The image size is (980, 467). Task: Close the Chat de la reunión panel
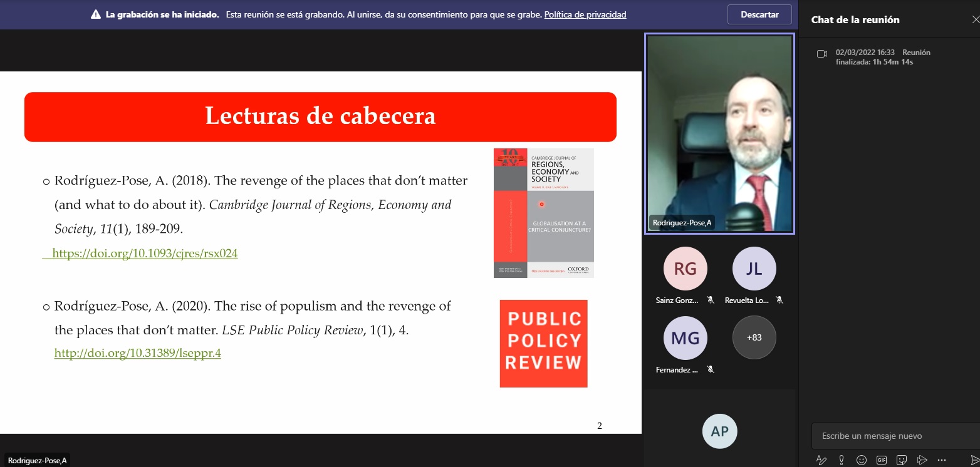[974, 19]
